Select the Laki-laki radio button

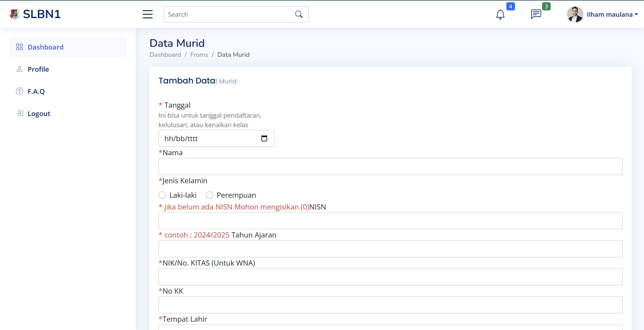pos(162,195)
